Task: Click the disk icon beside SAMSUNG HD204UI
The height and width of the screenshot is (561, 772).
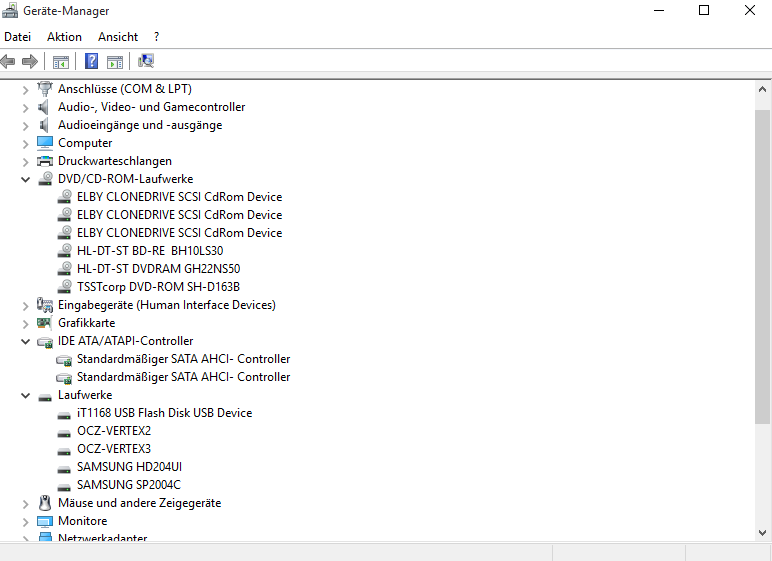Action: point(64,469)
